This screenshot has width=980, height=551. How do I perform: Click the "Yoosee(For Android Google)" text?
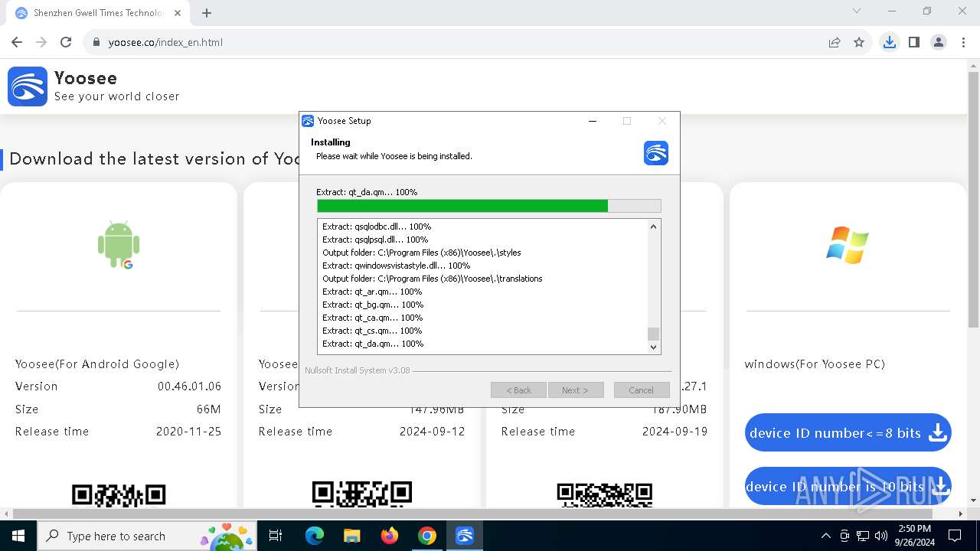pyautogui.click(x=97, y=364)
